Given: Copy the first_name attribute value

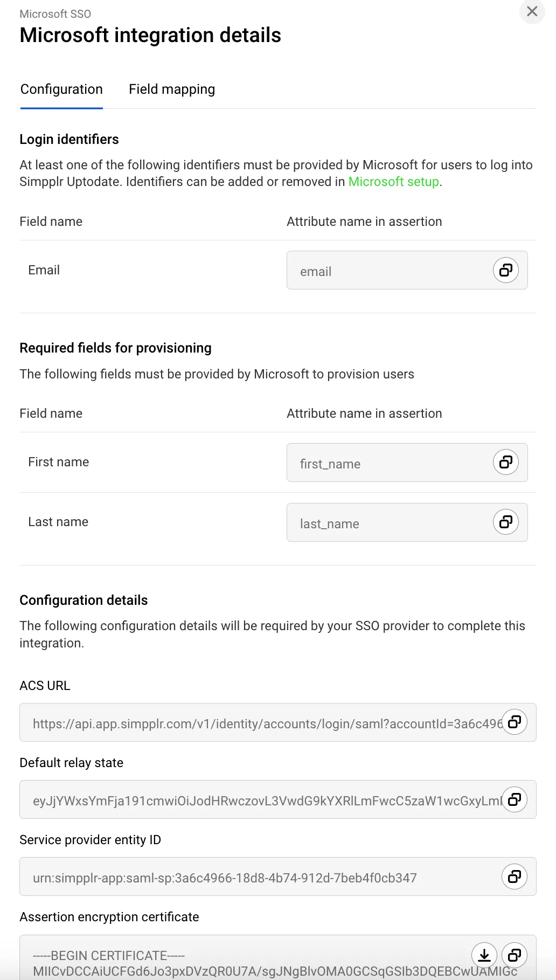Looking at the screenshot, I should point(506,462).
